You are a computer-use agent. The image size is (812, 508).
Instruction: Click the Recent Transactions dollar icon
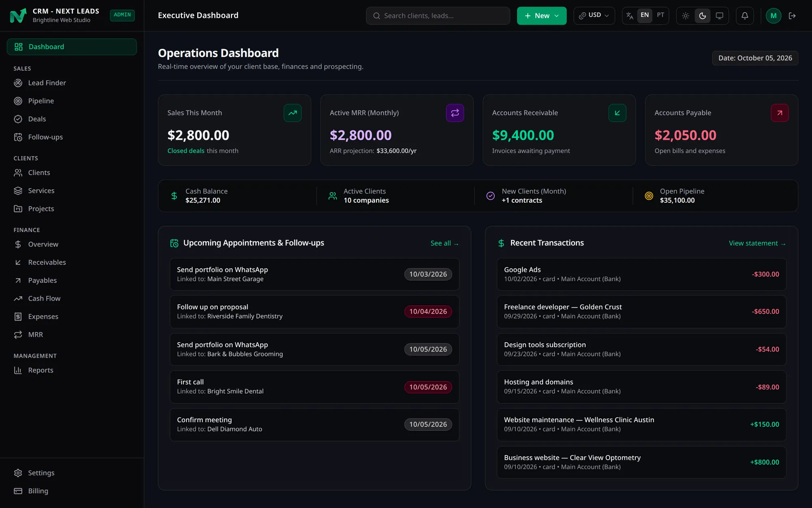(x=501, y=243)
